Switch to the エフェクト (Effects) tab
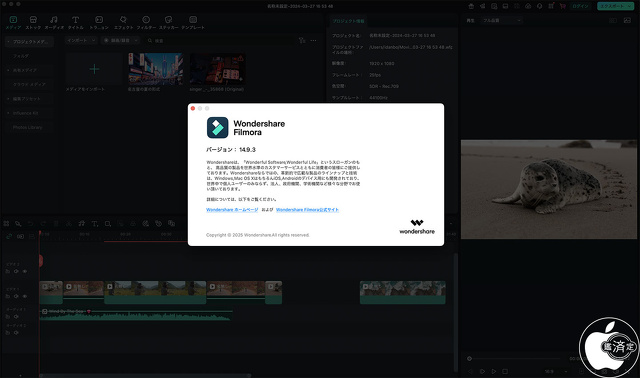This screenshot has width=640, height=378. 123,22
